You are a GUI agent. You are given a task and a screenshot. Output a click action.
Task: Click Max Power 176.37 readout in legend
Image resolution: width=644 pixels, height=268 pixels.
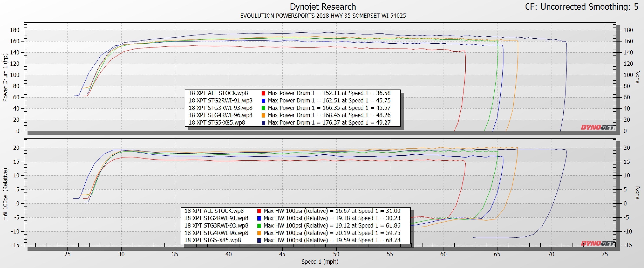coord(329,123)
